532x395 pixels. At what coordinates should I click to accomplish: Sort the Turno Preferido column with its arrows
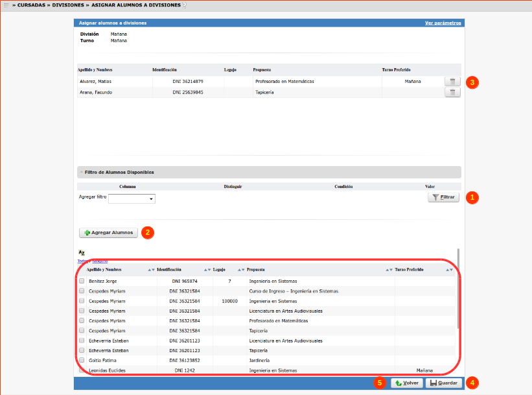[450, 269]
